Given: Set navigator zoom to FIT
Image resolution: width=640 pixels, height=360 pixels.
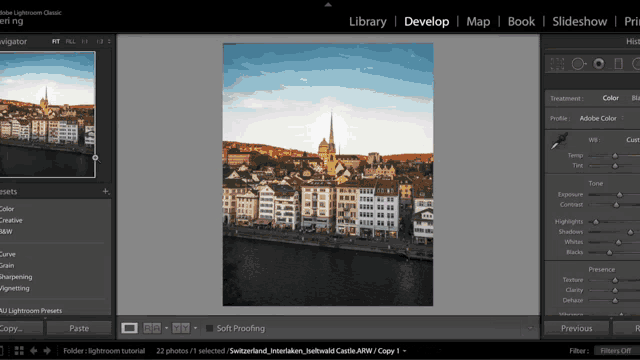Looking at the screenshot, I should 56,42.
